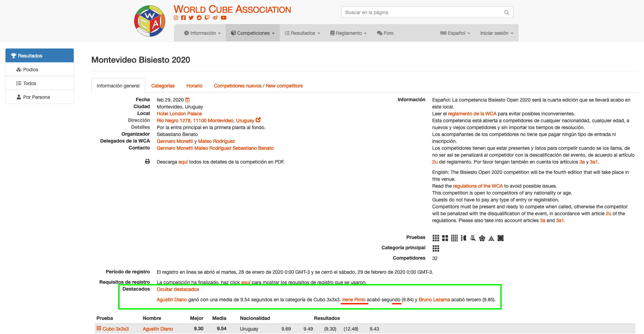Image resolution: width=644 pixels, height=334 pixels.
Task: Open Mateo Rodríguez in Delegados row
Action: click(216, 141)
